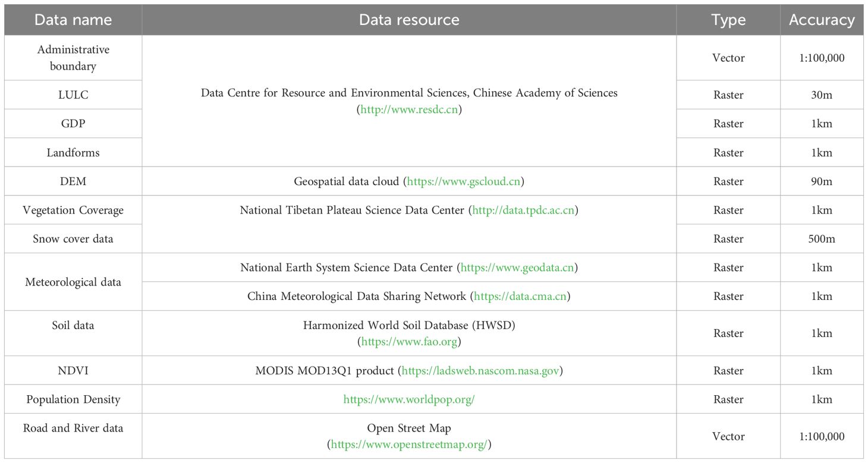868x463 pixels.
Task: Click "Raster" in the Snow cover data row
Action: point(728,239)
